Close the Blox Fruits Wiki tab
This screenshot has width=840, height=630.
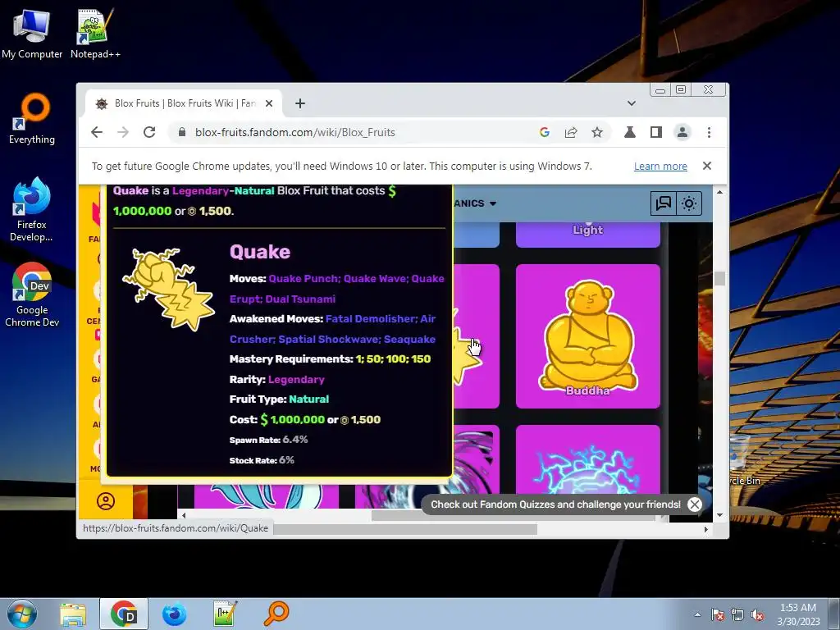click(x=269, y=103)
